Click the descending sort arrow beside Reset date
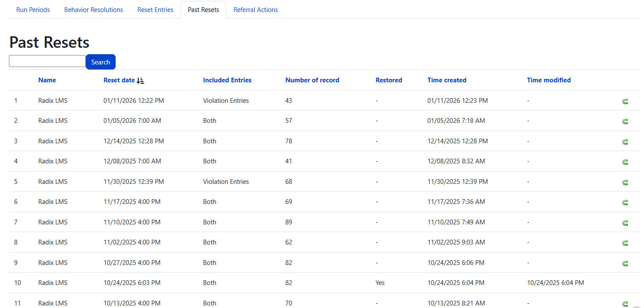The image size is (644, 308). coord(140,80)
